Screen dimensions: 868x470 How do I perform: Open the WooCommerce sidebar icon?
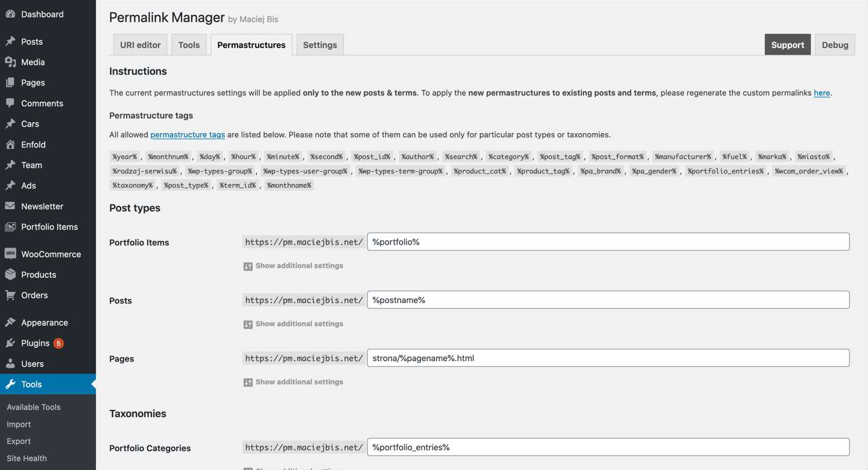(x=10, y=254)
